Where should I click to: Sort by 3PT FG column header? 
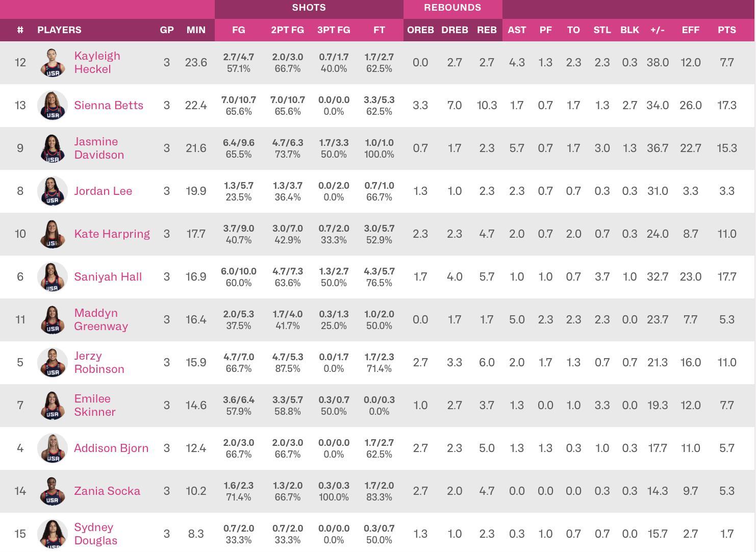[x=334, y=30]
